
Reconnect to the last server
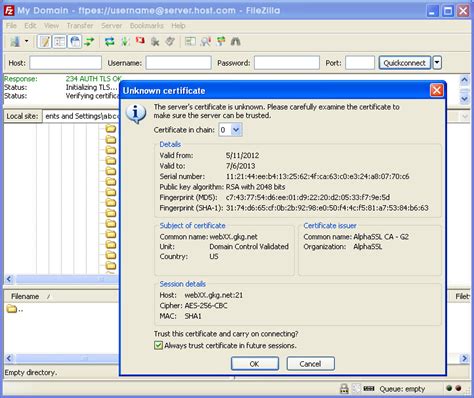click(170, 42)
